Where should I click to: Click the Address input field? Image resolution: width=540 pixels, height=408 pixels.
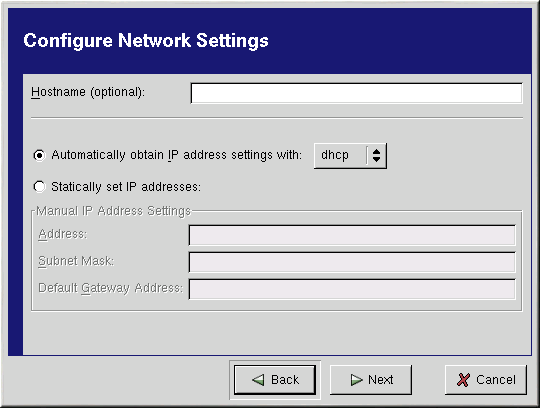(x=352, y=235)
